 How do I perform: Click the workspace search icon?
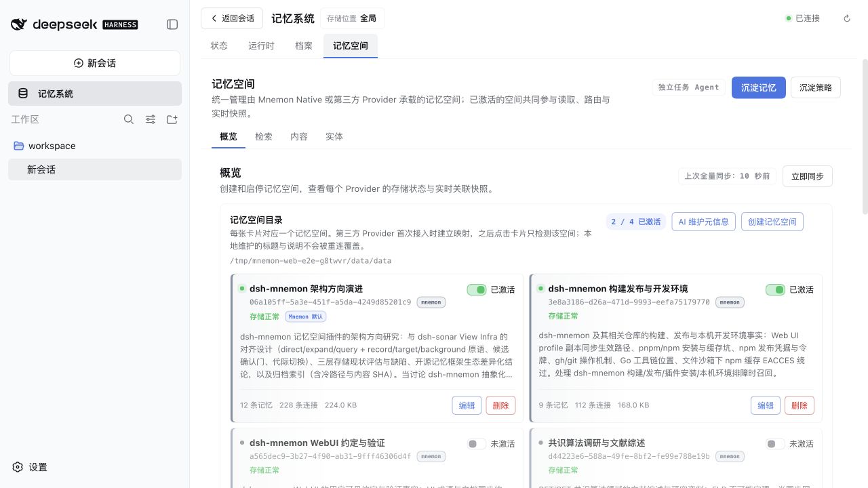point(129,119)
